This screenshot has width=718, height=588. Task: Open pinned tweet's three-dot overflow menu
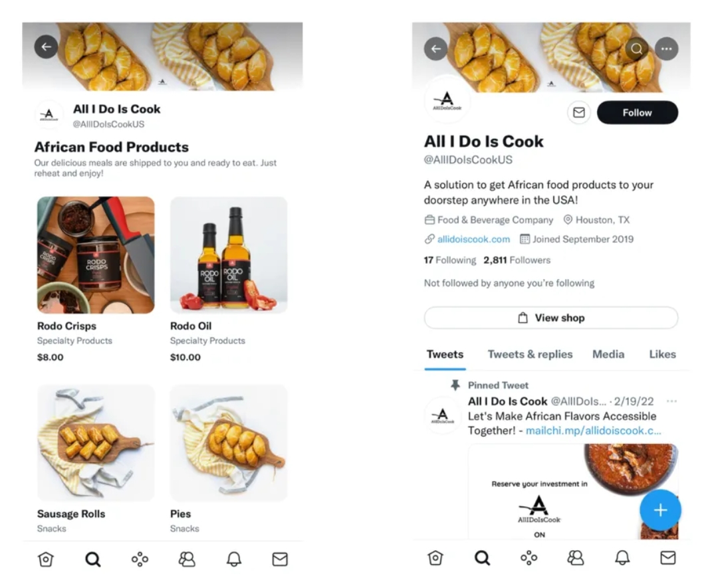point(671,401)
